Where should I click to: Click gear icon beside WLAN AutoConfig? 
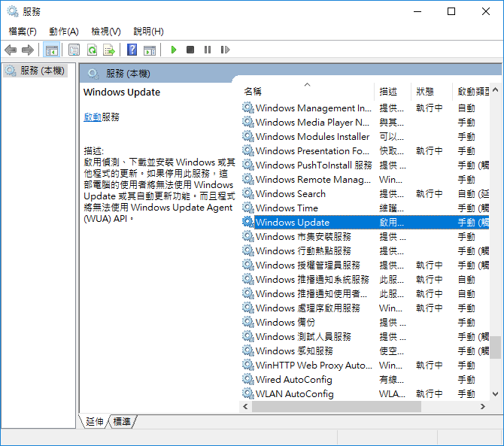tap(247, 393)
